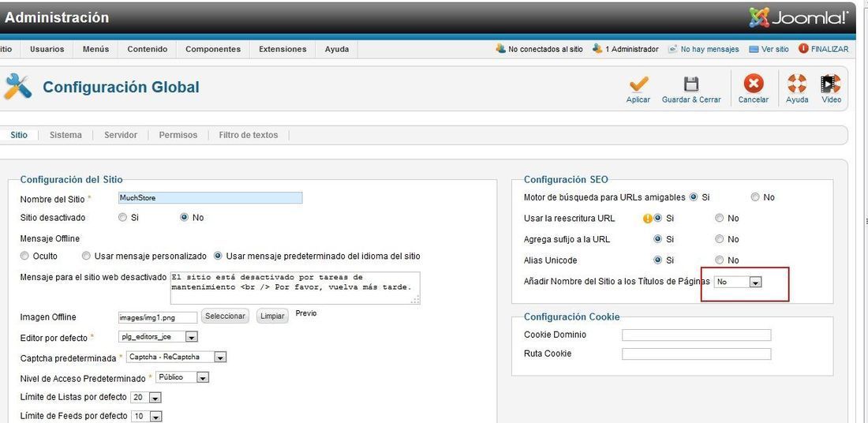The width and height of the screenshot is (868, 423).
Task: Open Límite de Feeds por defecto dropdown
Action: (x=147, y=417)
